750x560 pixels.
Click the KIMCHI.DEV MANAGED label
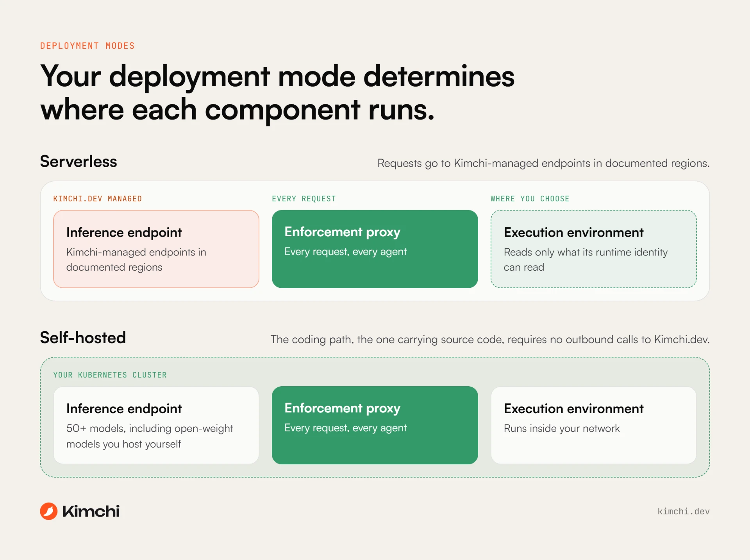(98, 199)
